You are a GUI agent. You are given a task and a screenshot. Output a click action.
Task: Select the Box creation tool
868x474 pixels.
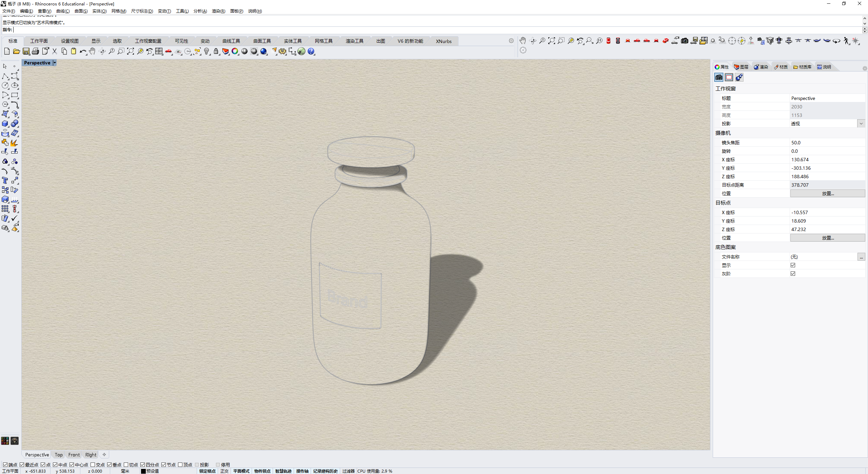(x=5, y=124)
